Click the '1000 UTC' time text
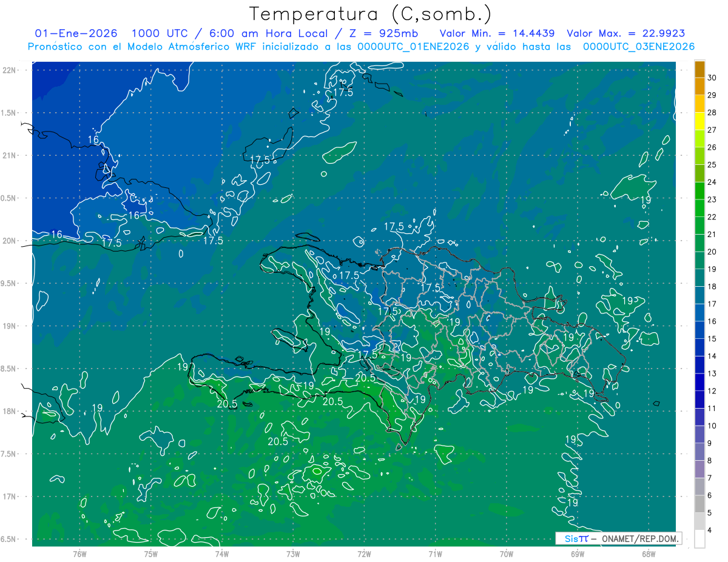The height and width of the screenshot is (562, 728). 160,34
